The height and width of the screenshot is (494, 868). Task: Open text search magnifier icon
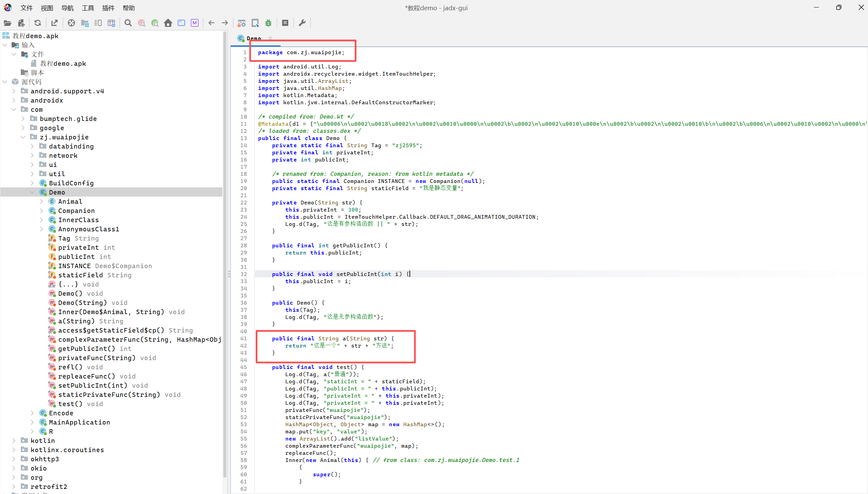click(x=128, y=23)
